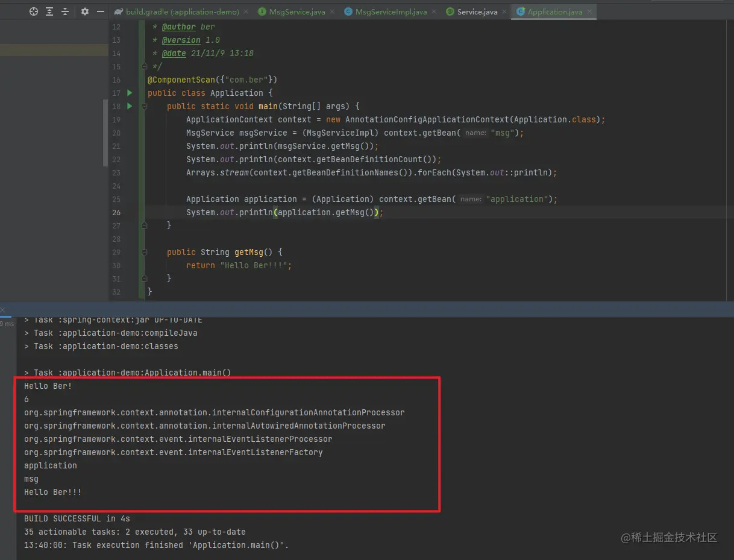Collapse getMsg method fold marker at line 29
Screen dimensions: 734x560
tap(144, 252)
